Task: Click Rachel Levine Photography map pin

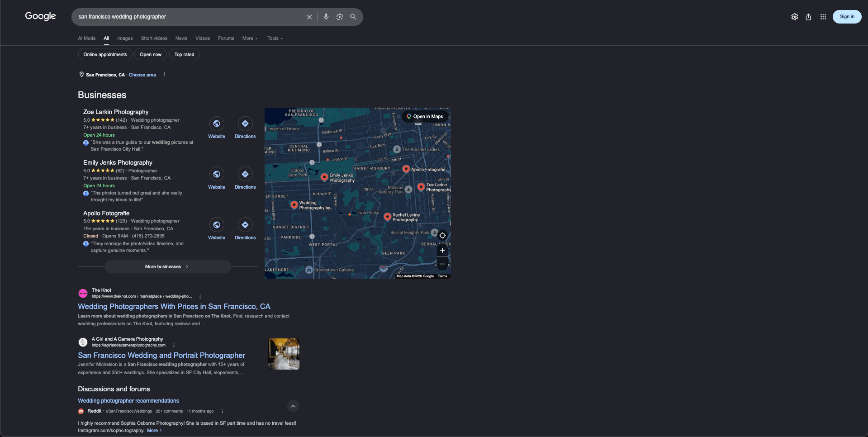Action: [387, 217]
